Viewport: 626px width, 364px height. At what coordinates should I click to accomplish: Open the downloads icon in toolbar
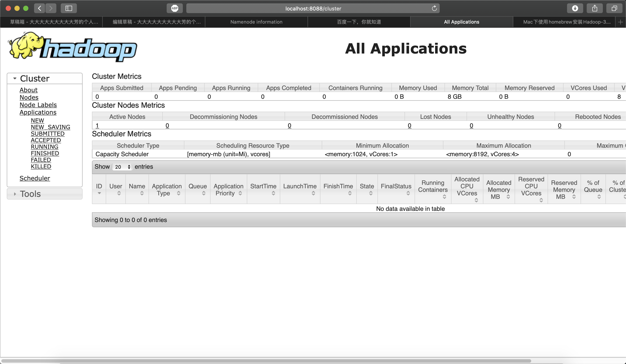[x=575, y=9]
